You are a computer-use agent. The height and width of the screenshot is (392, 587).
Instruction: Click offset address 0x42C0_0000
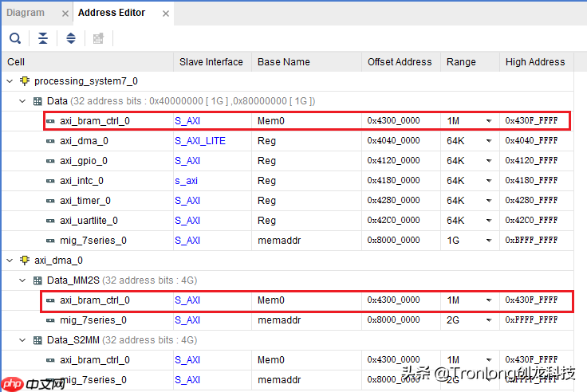(393, 221)
